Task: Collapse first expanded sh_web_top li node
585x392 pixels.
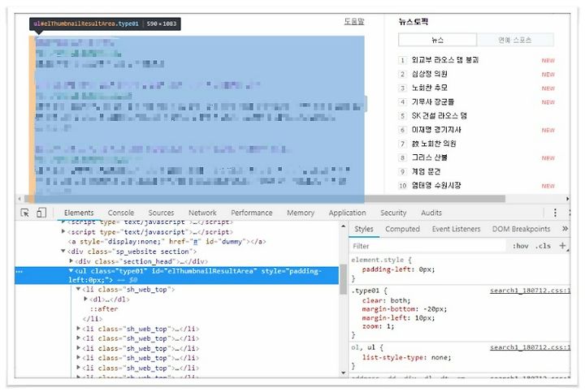Action: [78, 289]
